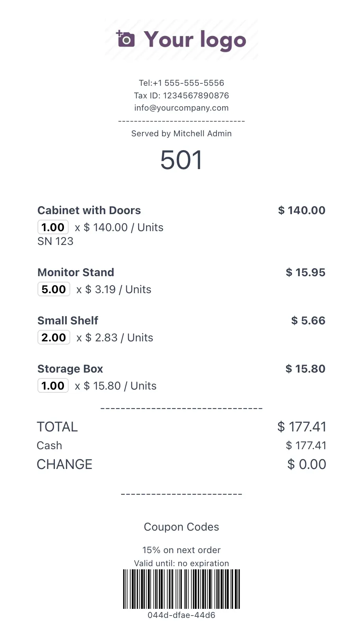363x644 pixels.
Task: Click the "Your logo" placeholder text
Action: point(195,40)
